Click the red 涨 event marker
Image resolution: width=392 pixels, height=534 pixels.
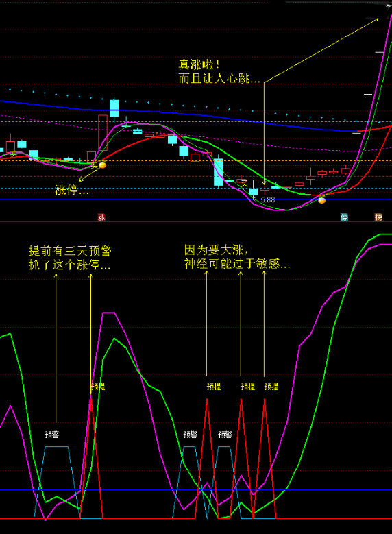(101, 217)
